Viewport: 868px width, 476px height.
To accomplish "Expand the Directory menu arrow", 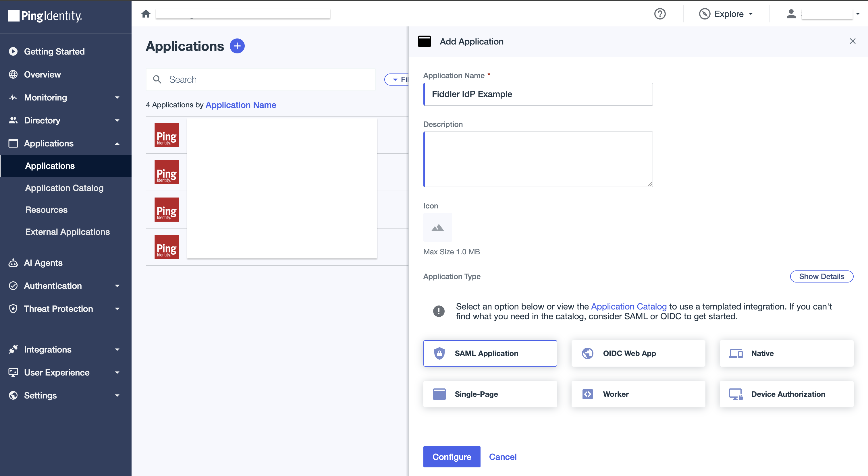I will (x=117, y=120).
